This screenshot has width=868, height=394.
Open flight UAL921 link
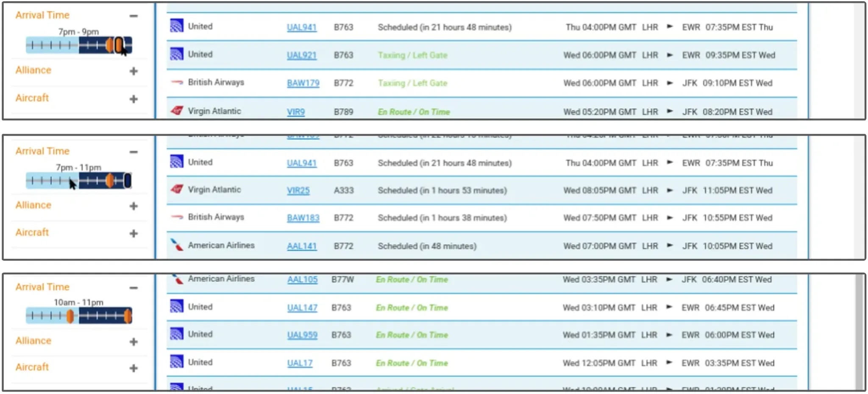[302, 55]
